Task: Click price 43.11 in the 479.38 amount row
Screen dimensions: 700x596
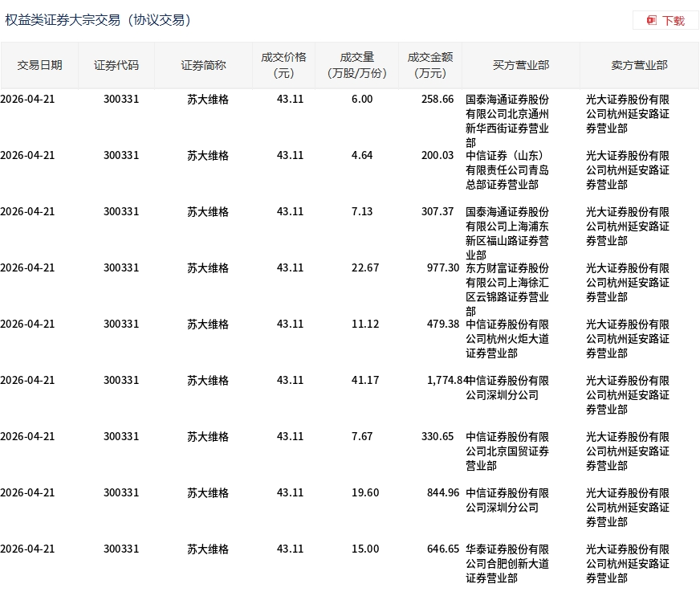Action: coord(290,325)
